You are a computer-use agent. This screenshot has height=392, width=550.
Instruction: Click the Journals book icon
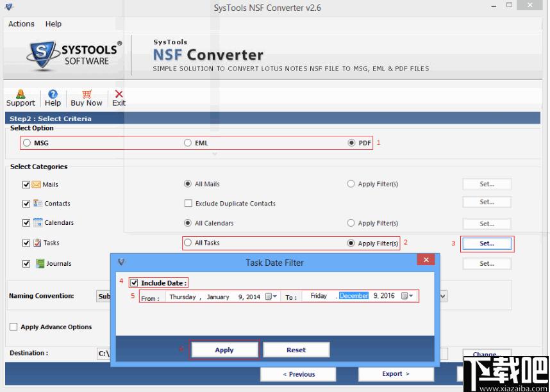click(40, 263)
